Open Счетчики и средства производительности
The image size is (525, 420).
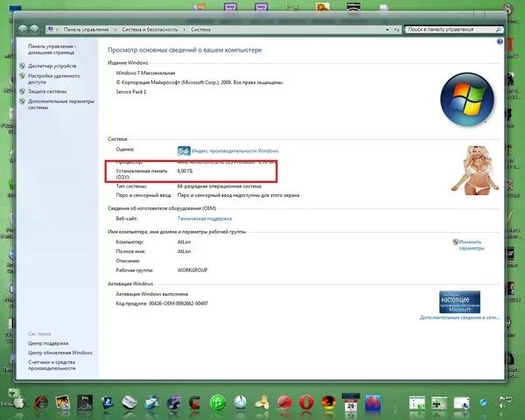point(52,365)
